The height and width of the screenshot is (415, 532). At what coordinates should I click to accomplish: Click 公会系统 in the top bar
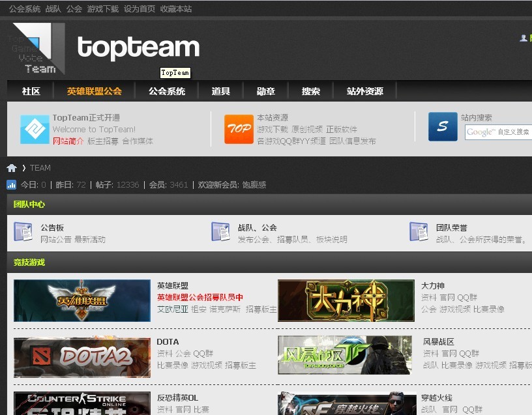25,9
